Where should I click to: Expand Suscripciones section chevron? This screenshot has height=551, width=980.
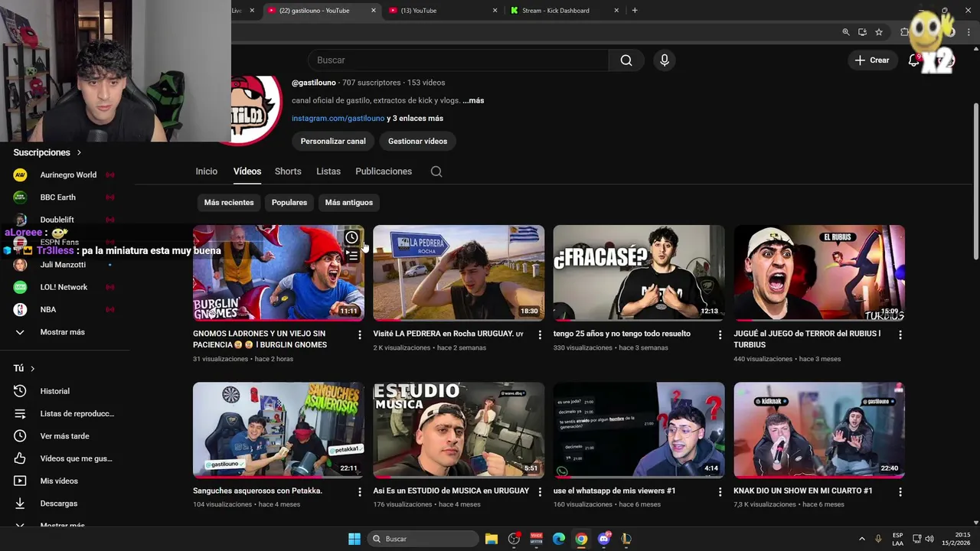point(78,153)
